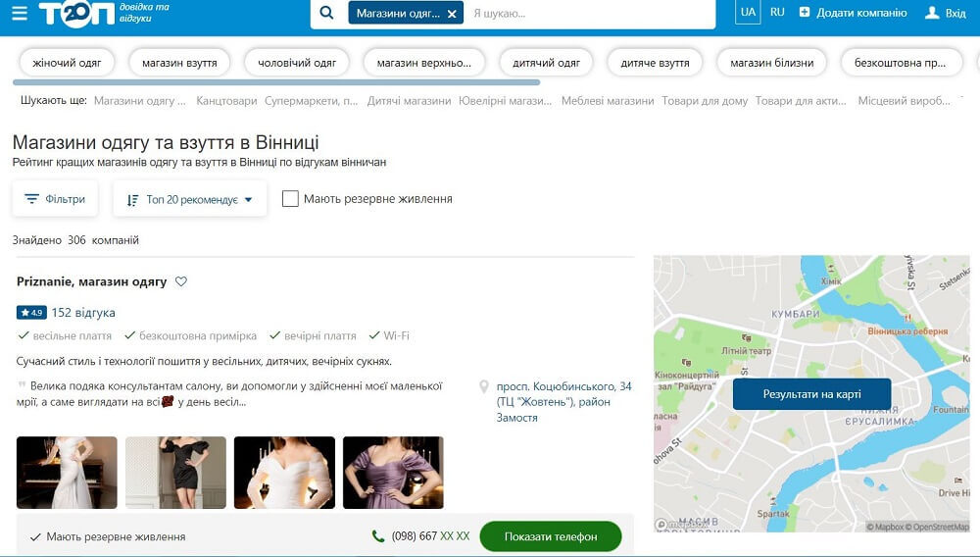
Task: Open the hamburger main menu
Action: click(x=20, y=14)
